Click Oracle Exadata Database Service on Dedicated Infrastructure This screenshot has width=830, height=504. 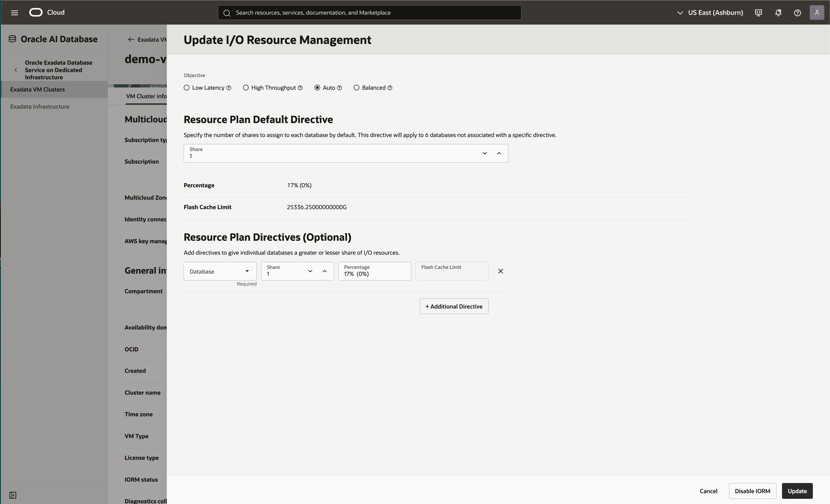pos(59,70)
